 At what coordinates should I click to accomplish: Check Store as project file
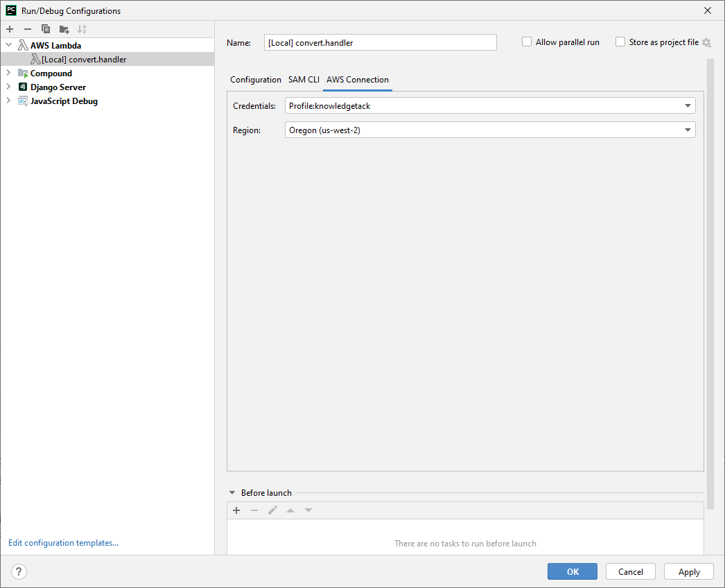tap(620, 42)
